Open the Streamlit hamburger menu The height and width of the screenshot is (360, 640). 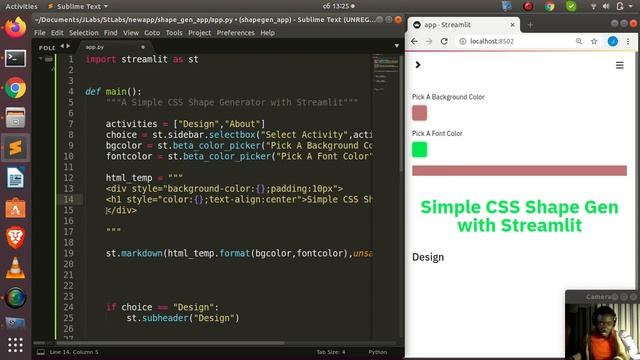(x=620, y=65)
